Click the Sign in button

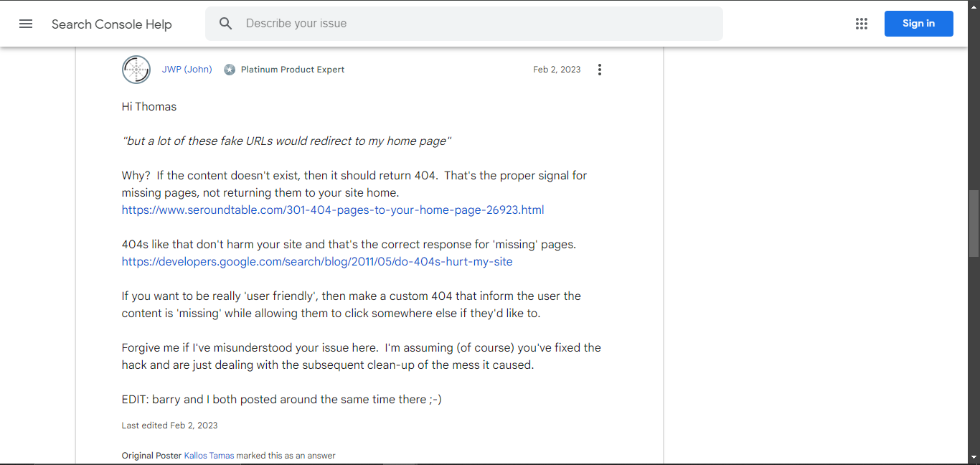[918, 24]
